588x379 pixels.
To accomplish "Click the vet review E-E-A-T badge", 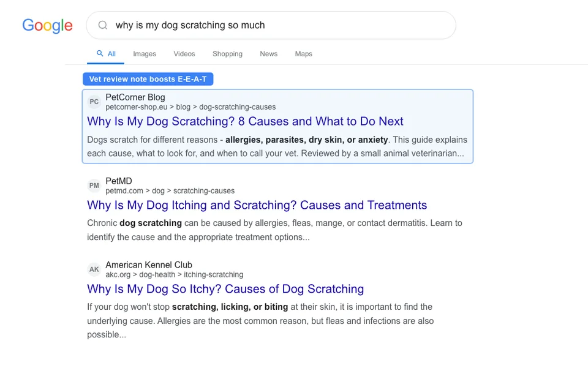I will 148,79.
